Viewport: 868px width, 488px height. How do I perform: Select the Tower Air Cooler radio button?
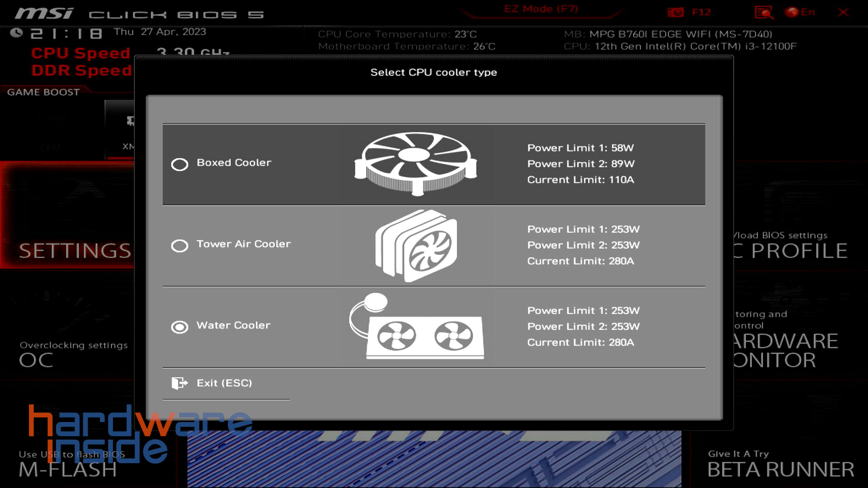pyautogui.click(x=179, y=246)
